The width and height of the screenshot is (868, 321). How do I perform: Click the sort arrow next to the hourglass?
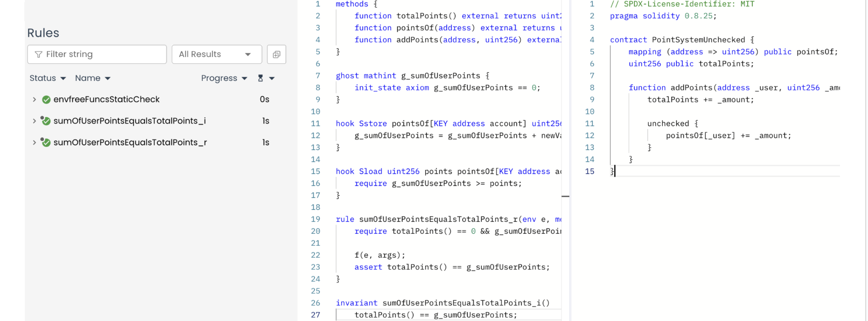tap(272, 78)
